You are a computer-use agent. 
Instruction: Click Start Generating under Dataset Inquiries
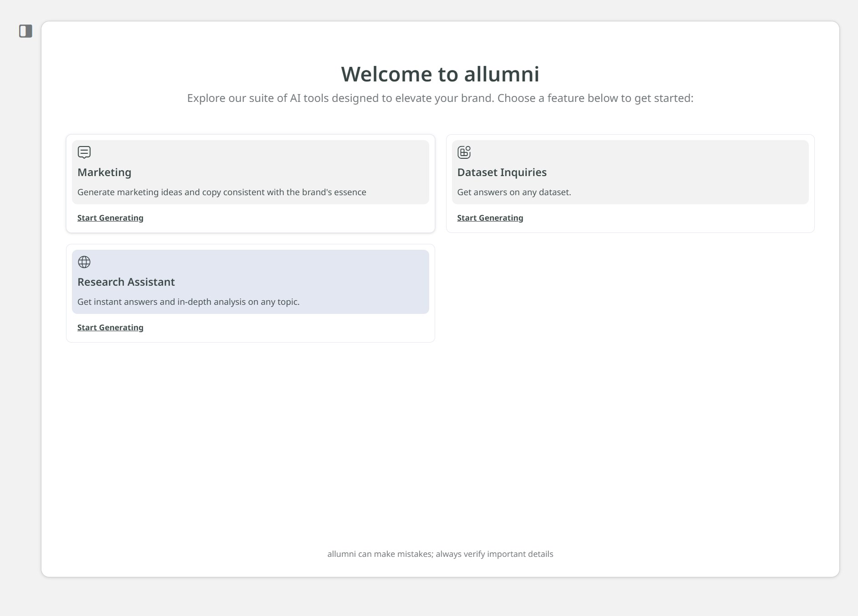point(490,217)
